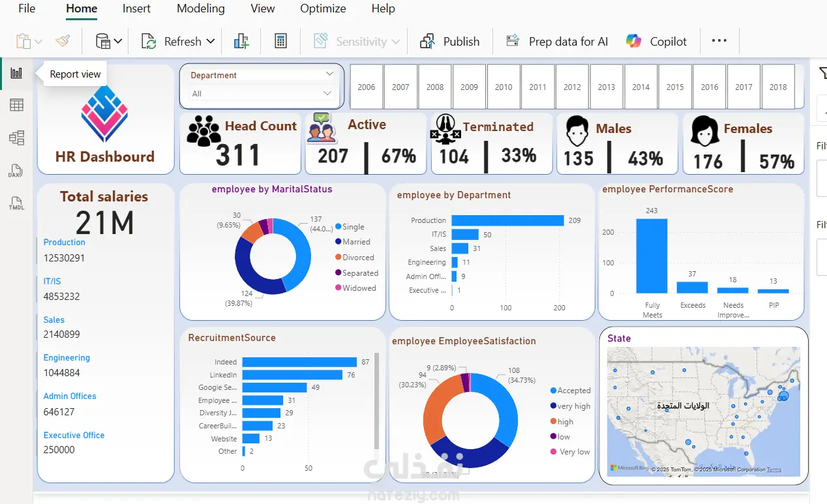Click the Publish button

pos(450,41)
